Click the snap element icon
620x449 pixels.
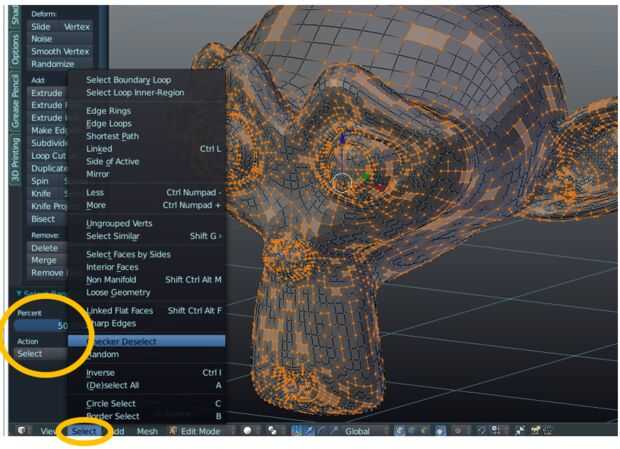tap(495, 430)
